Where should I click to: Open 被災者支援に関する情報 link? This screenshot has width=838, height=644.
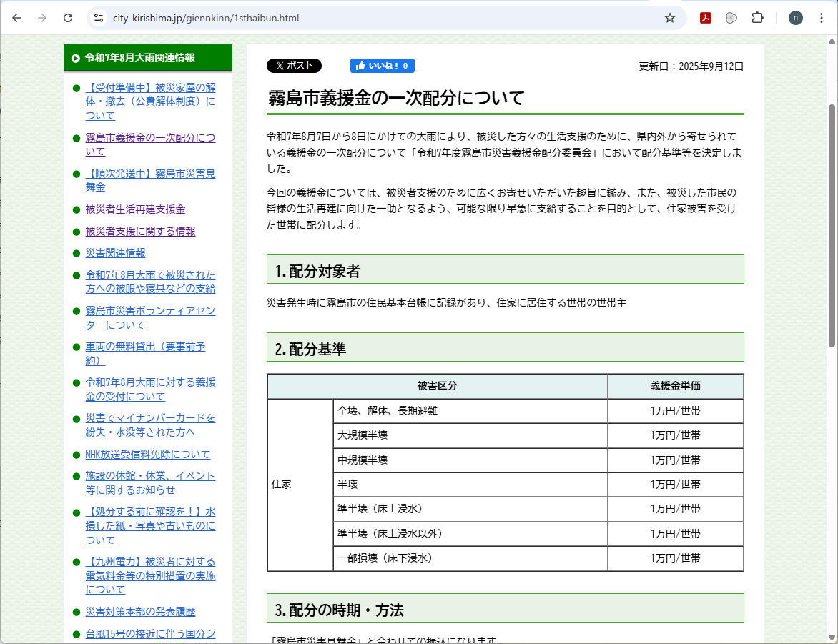point(140,232)
